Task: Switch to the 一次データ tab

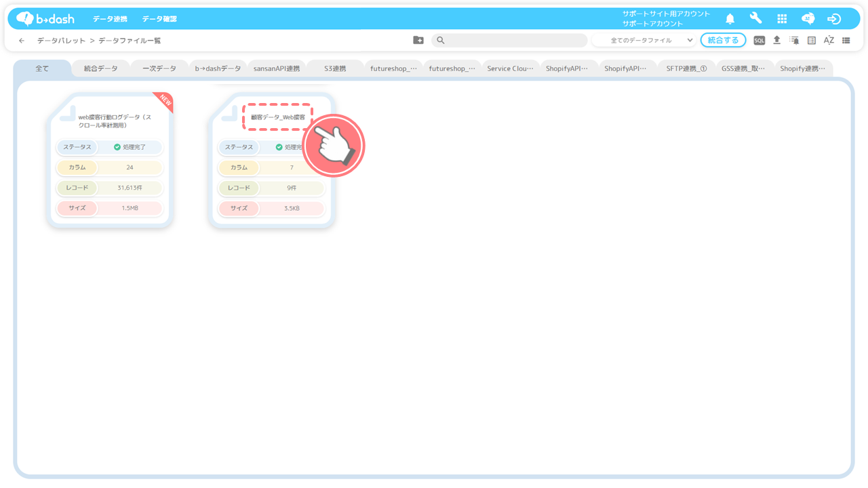Action: pos(159,68)
